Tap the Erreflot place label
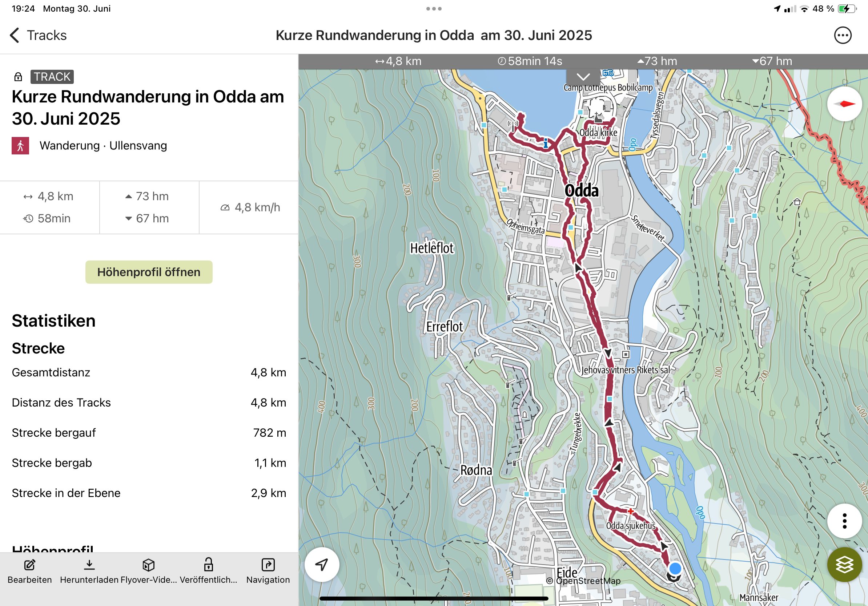 [444, 326]
